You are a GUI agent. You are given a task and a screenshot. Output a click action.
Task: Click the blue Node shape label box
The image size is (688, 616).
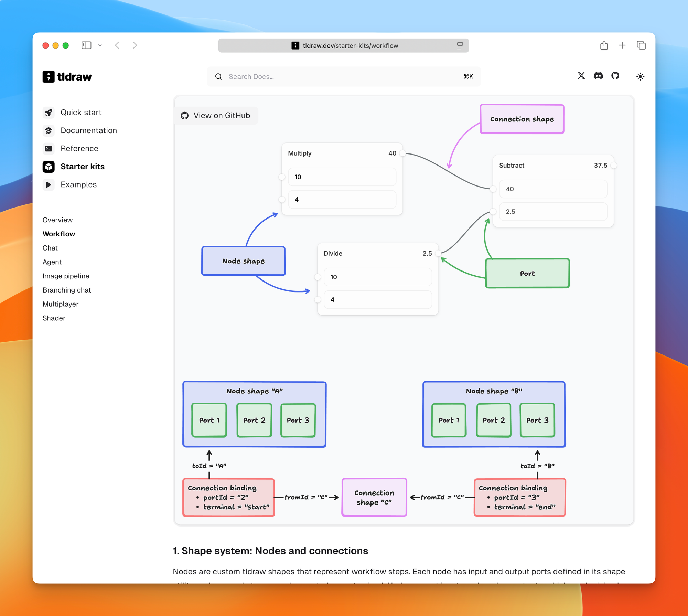[x=244, y=261]
